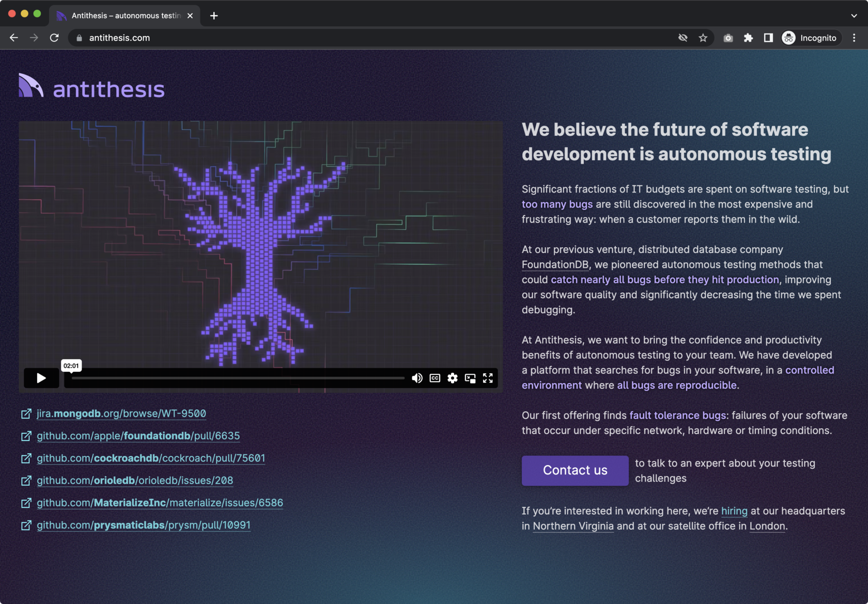Select the Antithesis browser tab

click(x=124, y=15)
